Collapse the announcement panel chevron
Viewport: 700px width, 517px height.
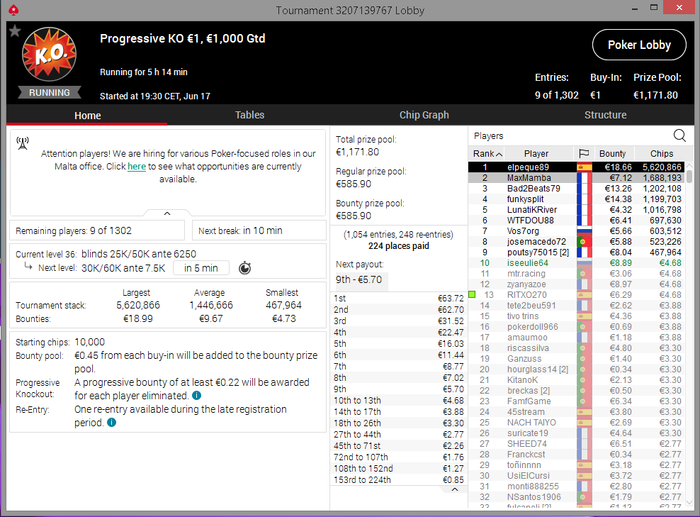[x=167, y=213]
